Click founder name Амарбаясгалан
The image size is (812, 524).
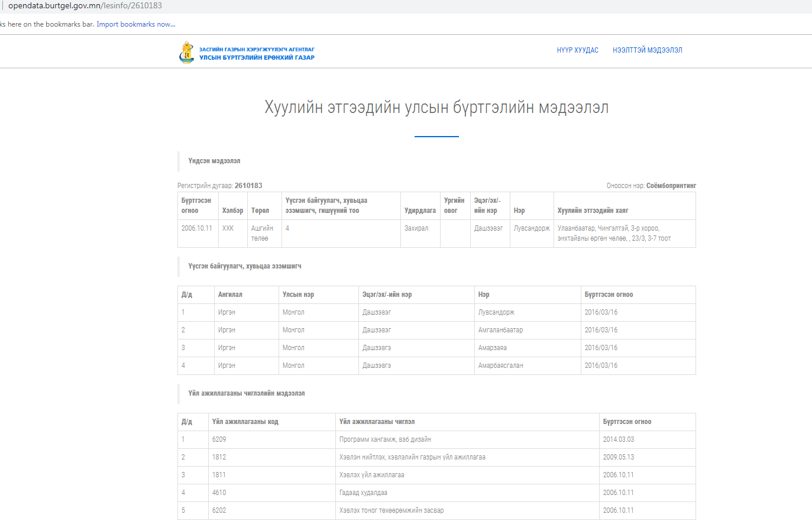(x=500, y=365)
